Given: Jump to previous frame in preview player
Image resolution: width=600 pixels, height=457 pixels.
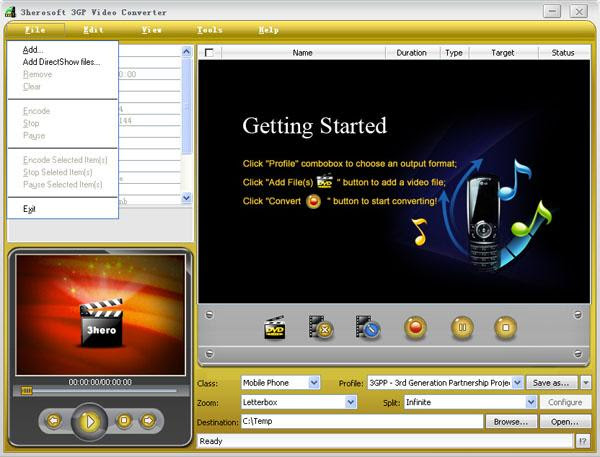Looking at the screenshot, I should pos(54,421).
